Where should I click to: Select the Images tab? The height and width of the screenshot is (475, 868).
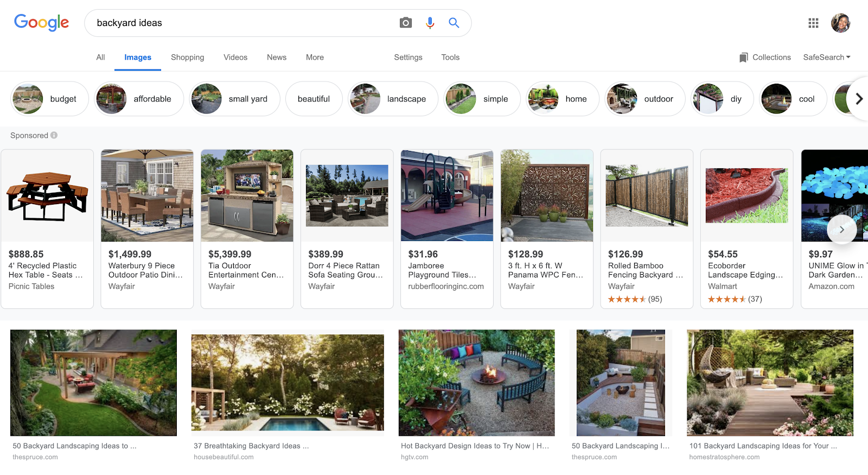click(138, 57)
